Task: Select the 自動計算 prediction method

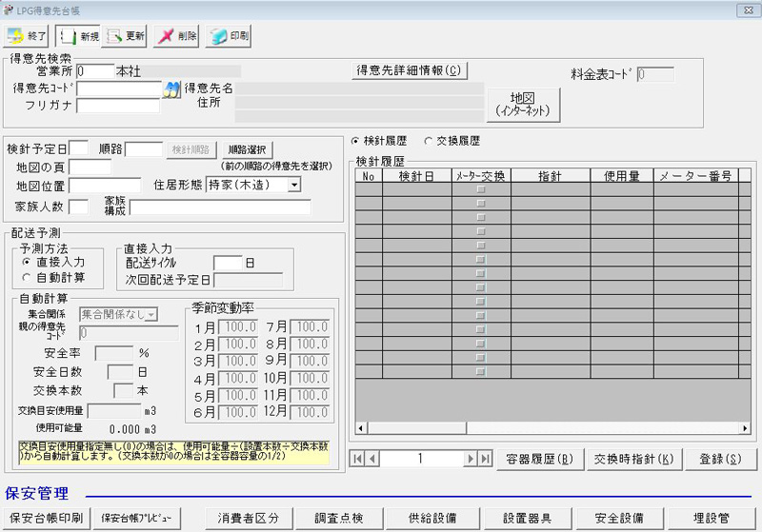Action: (28, 277)
